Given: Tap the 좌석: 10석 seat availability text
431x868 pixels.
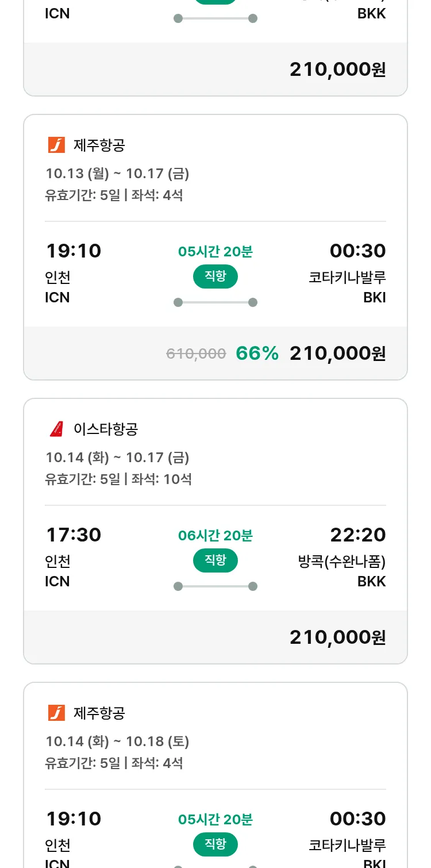Looking at the screenshot, I should [161, 479].
